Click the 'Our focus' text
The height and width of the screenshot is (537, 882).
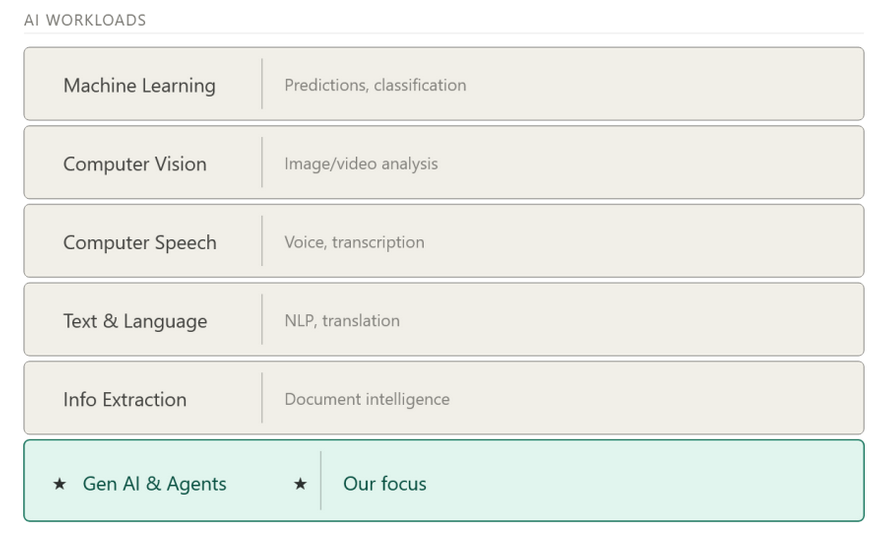(385, 484)
